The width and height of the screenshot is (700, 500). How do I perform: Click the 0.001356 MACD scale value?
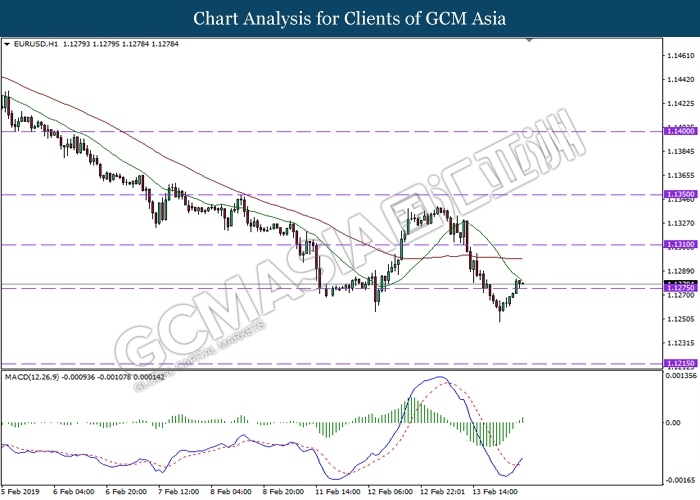[x=681, y=376]
